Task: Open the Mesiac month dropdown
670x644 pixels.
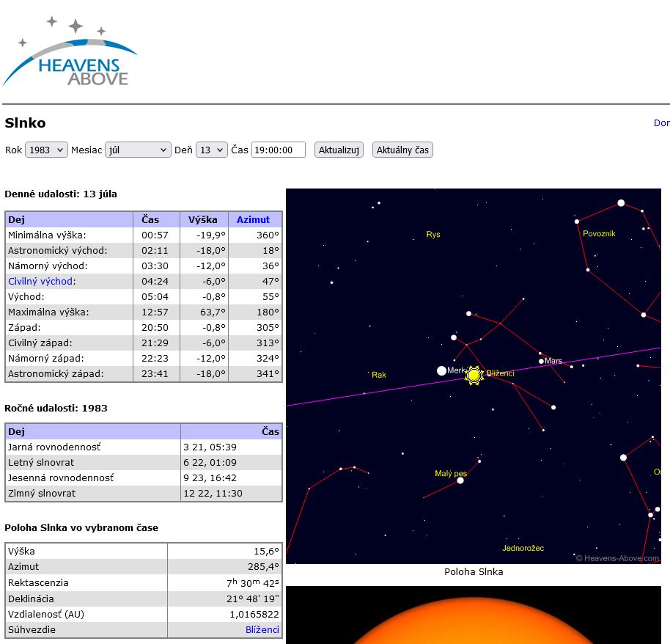Action: click(138, 150)
